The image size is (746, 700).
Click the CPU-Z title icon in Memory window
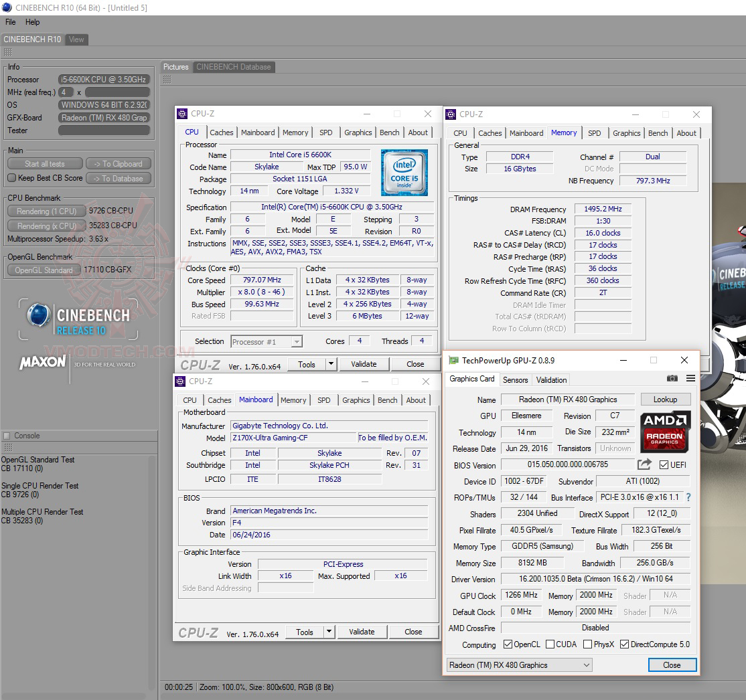pos(451,114)
